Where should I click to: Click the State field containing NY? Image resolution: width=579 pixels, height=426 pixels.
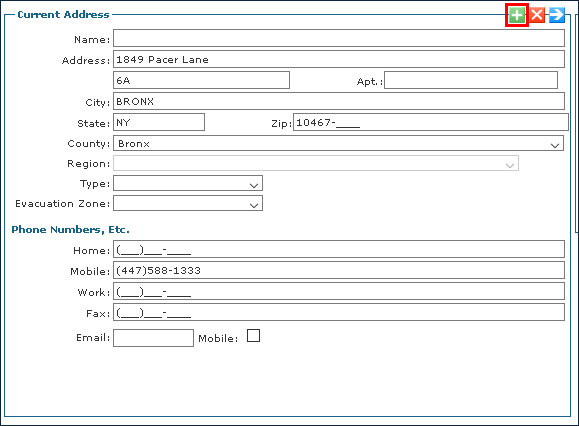click(159, 122)
